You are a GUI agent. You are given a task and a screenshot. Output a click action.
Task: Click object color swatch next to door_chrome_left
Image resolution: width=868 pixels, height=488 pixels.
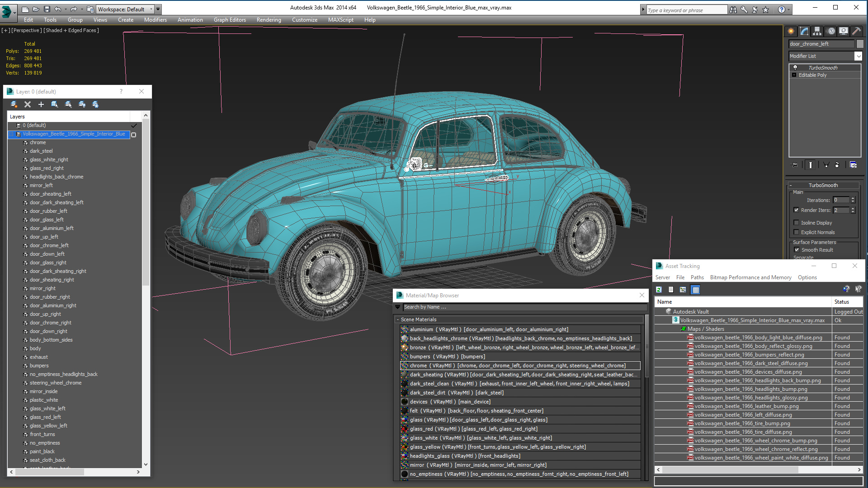pyautogui.click(x=860, y=44)
